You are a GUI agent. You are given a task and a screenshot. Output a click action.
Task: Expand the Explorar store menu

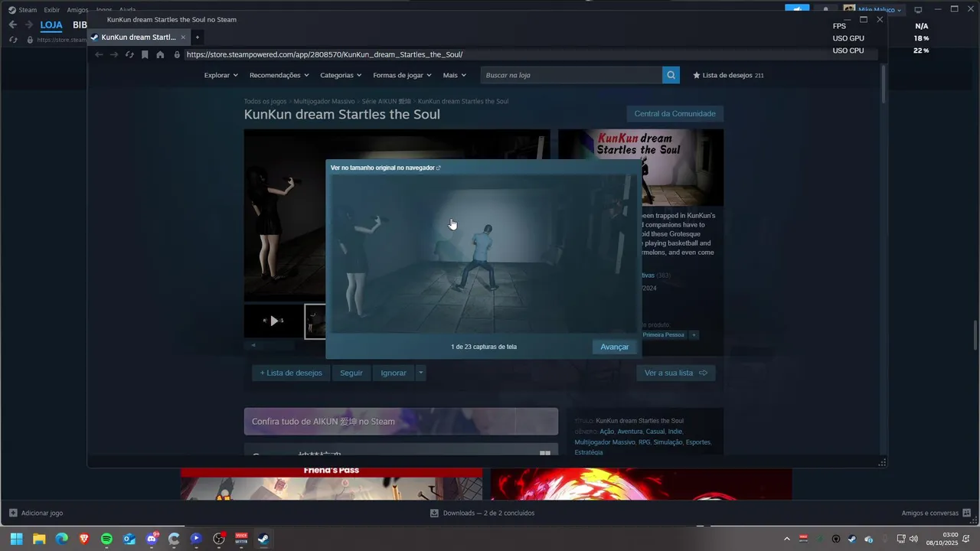pos(221,75)
